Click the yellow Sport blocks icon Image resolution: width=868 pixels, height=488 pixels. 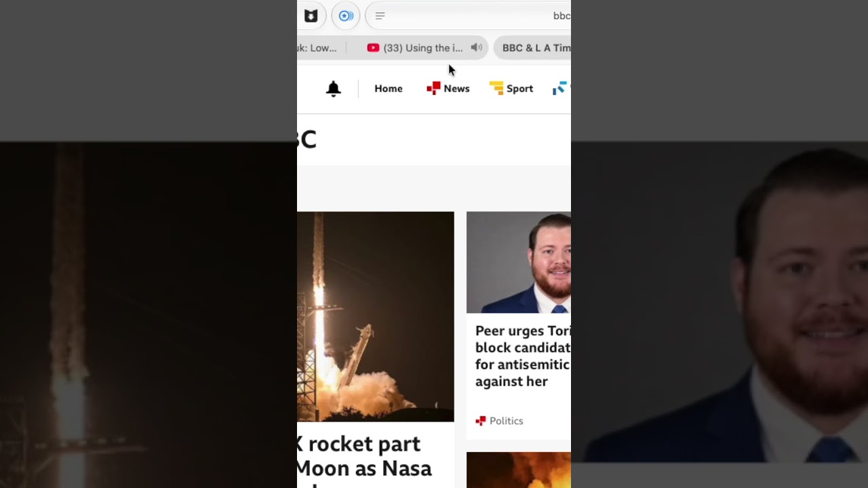pos(496,89)
